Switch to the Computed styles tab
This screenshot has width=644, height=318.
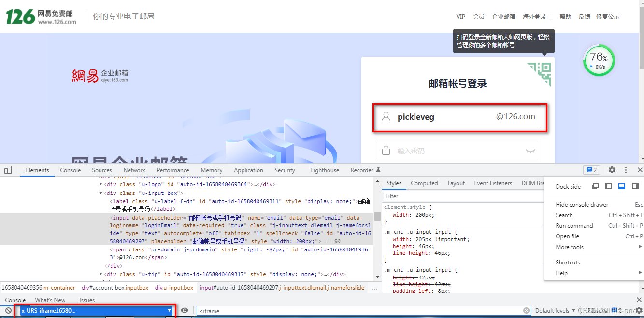point(424,183)
